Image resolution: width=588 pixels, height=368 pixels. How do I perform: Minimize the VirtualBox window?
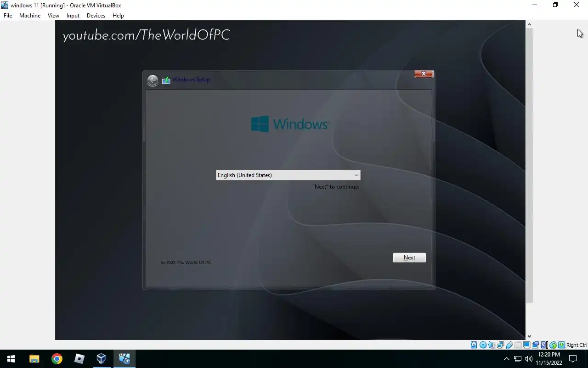pyautogui.click(x=534, y=5)
